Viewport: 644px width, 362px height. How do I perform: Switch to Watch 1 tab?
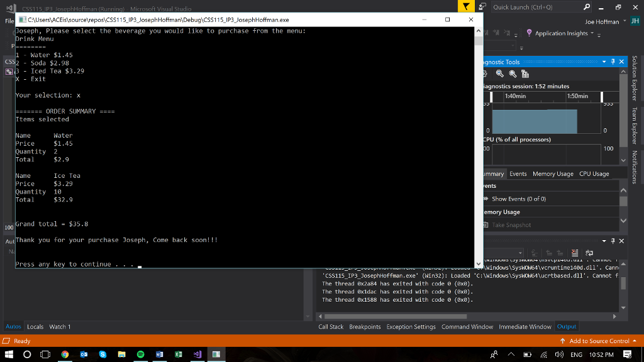point(60,327)
